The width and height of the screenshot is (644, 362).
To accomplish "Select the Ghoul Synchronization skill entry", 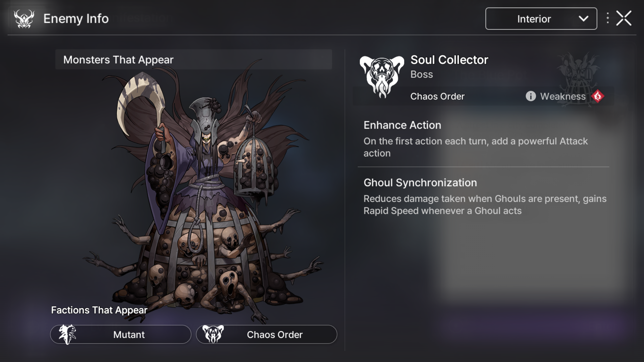I will pos(484,196).
